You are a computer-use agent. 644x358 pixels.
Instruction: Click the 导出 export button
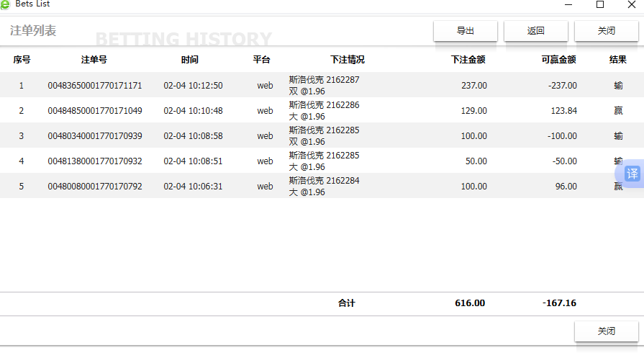point(466,31)
